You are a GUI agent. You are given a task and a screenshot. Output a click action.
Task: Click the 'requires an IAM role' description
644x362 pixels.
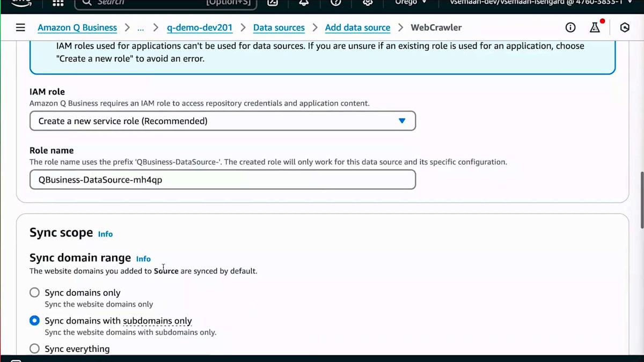pyautogui.click(x=199, y=103)
